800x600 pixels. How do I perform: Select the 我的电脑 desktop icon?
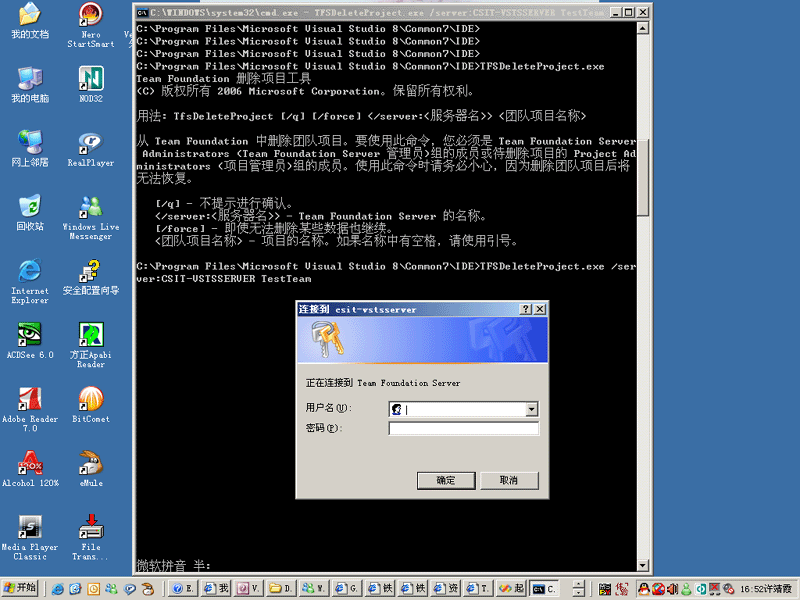click(x=30, y=85)
